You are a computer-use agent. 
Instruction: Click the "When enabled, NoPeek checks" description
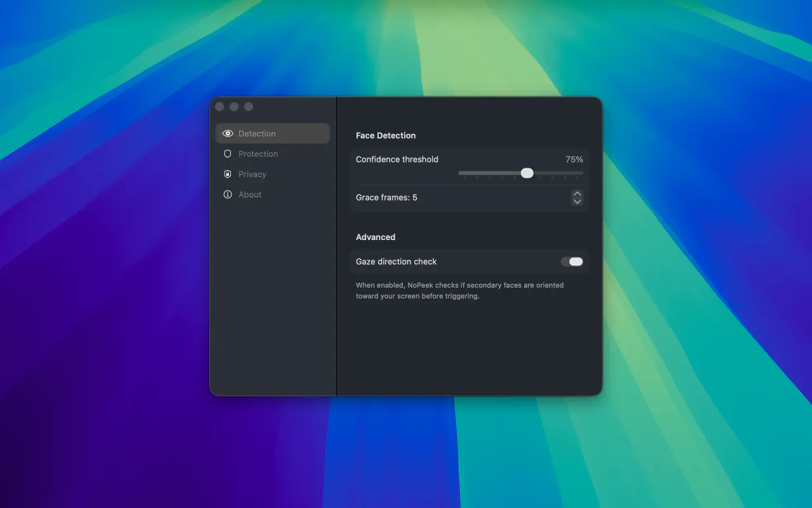(x=460, y=291)
